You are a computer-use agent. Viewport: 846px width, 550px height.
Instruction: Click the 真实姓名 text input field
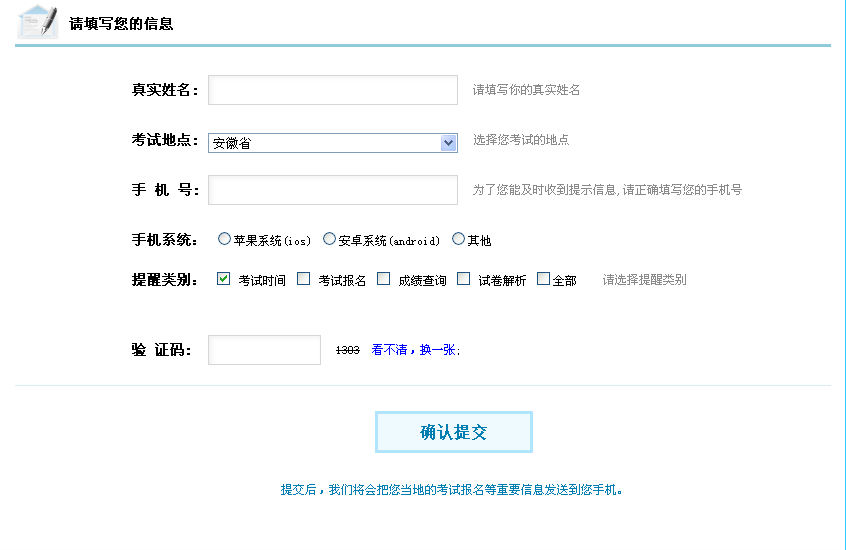pyautogui.click(x=332, y=90)
